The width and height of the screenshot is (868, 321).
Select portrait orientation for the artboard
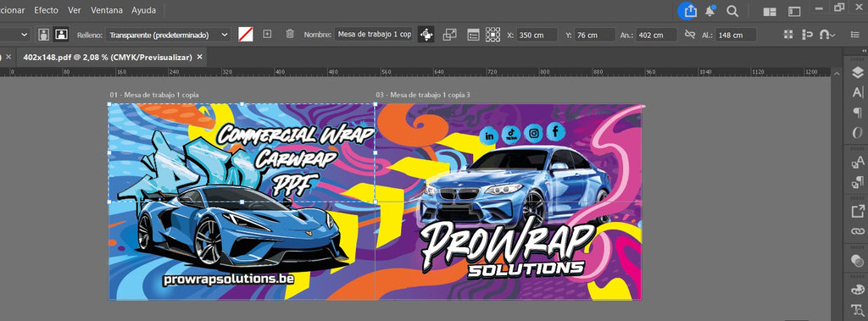click(44, 35)
